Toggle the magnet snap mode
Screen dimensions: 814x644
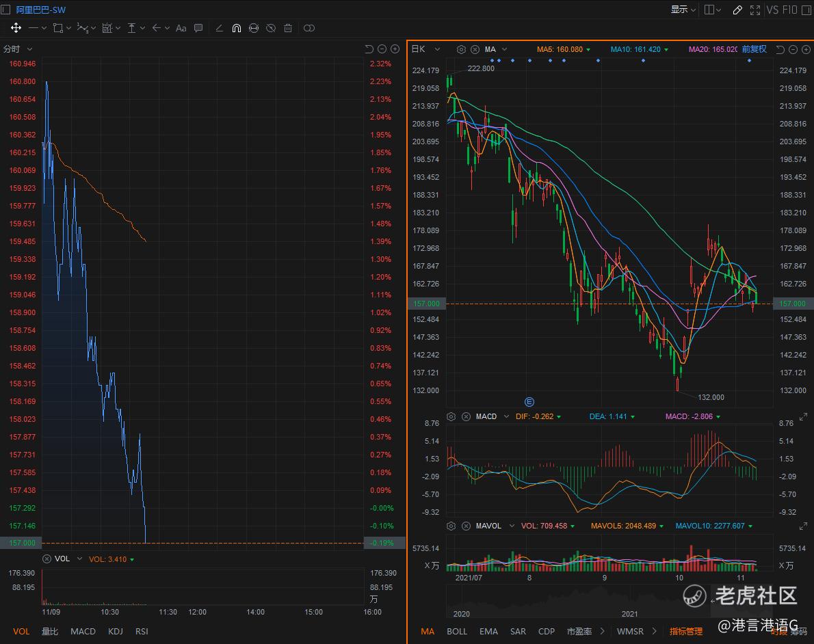click(236, 28)
